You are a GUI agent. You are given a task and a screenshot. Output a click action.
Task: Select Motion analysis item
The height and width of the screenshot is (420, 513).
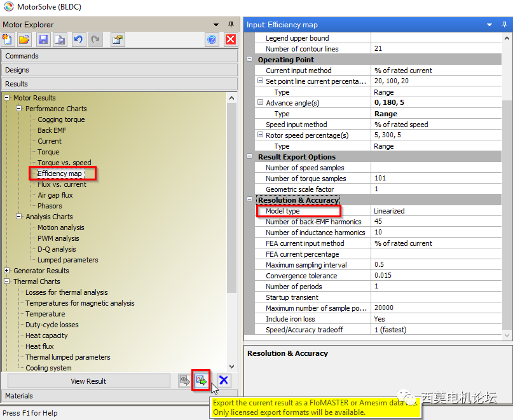(61, 227)
